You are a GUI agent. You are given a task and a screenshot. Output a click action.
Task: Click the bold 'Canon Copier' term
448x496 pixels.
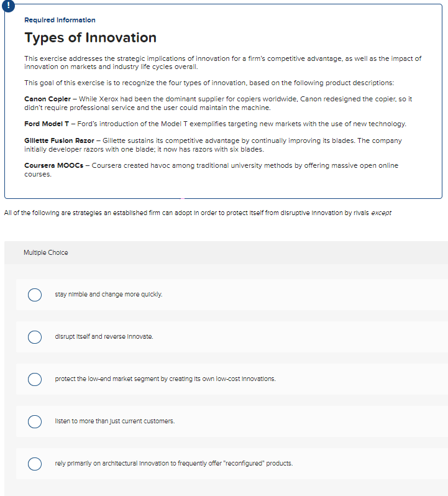[47, 99]
